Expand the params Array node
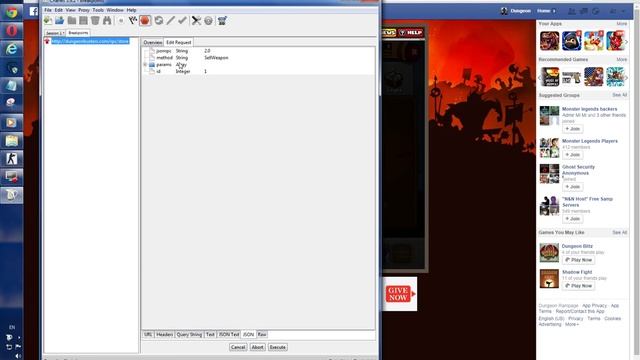Viewport: 640px width, 360px height. (145, 64)
